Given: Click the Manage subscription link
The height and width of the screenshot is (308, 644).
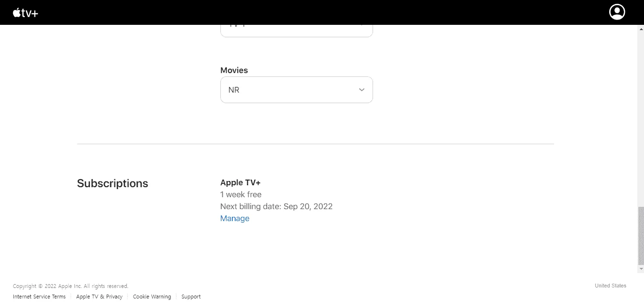Looking at the screenshot, I should click(x=235, y=218).
